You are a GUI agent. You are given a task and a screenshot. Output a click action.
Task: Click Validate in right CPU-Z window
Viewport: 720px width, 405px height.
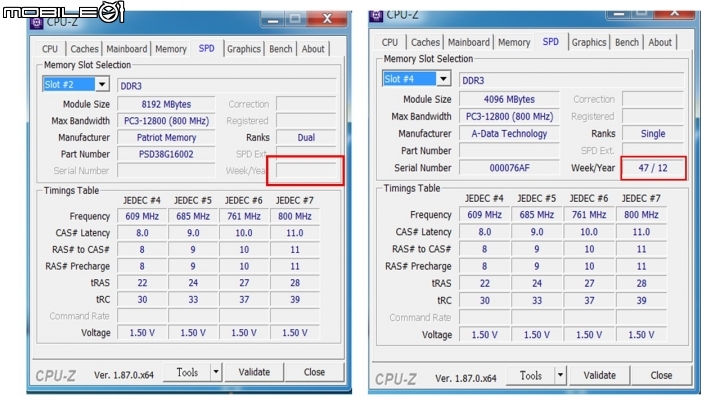point(599,375)
